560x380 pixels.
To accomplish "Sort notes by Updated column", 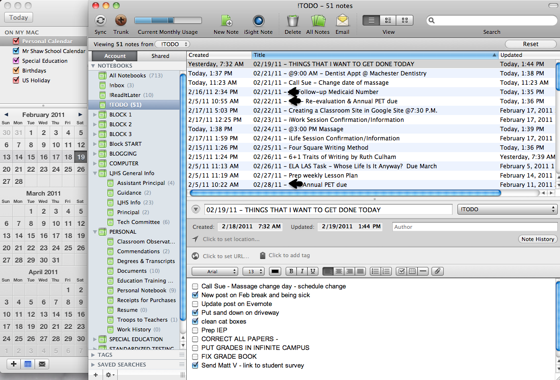I will coord(529,55).
